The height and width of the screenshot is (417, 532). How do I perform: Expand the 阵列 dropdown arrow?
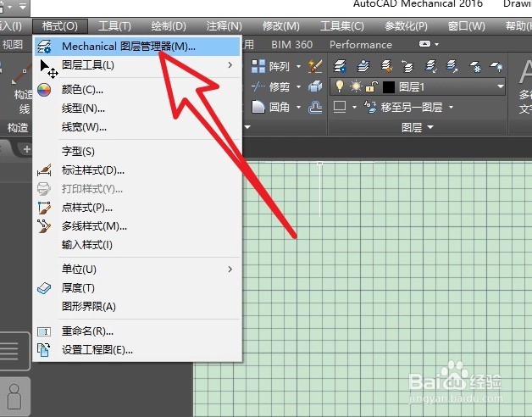click(x=298, y=67)
